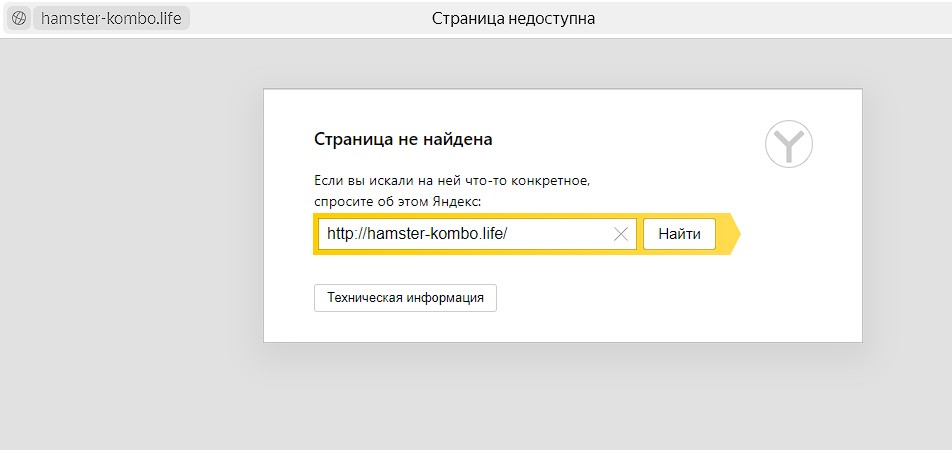This screenshot has height=450, width=952.
Task: Click the "Если вы искали на ней" text line
Action: (452, 181)
